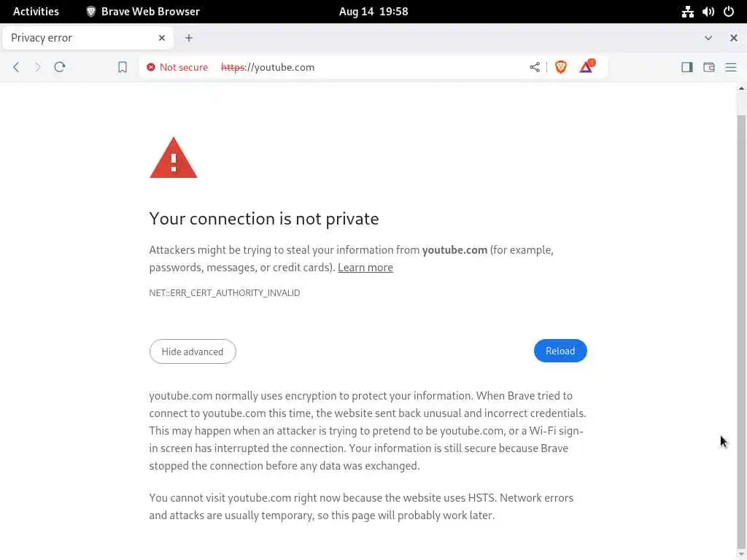Click the Not secure site info indicator

click(x=177, y=67)
